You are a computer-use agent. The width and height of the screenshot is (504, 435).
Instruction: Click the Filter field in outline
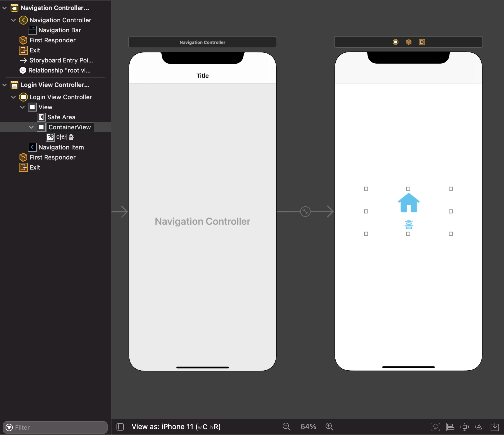point(55,427)
